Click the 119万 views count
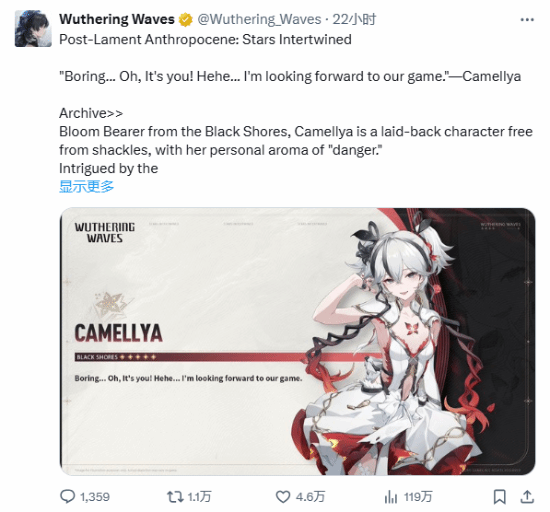The width and height of the screenshot is (550, 512). pyautogui.click(x=418, y=497)
